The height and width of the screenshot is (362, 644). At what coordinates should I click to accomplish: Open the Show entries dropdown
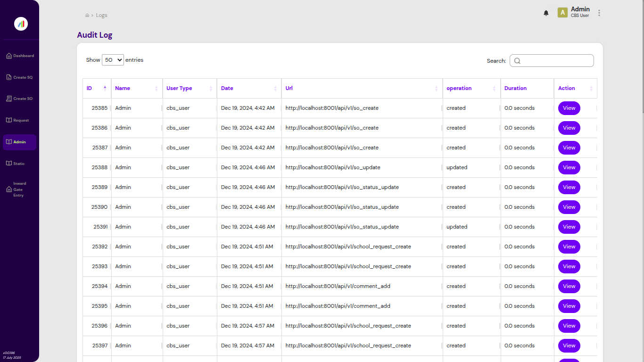(113, 60)
